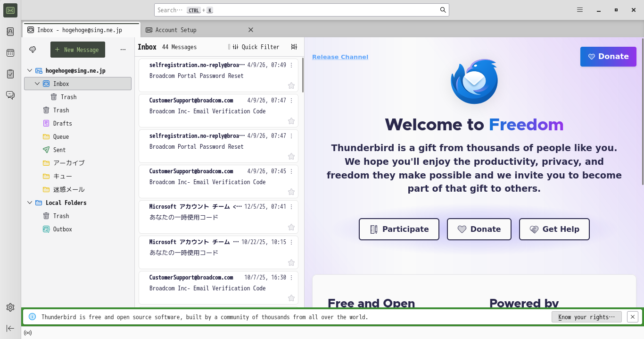This screenshot has width=644, height=339.
Task: Open 10/22/25 Microsoft あなたの一時使用コード message
Action: [218, 252]
